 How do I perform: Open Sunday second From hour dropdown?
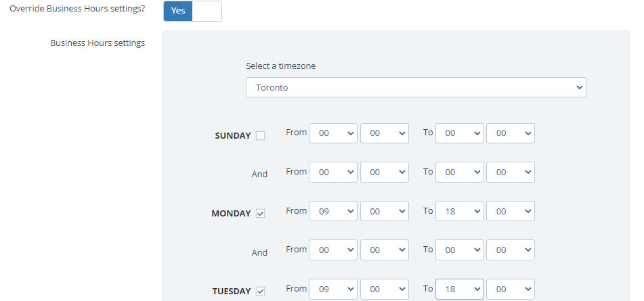click(333, 172)
